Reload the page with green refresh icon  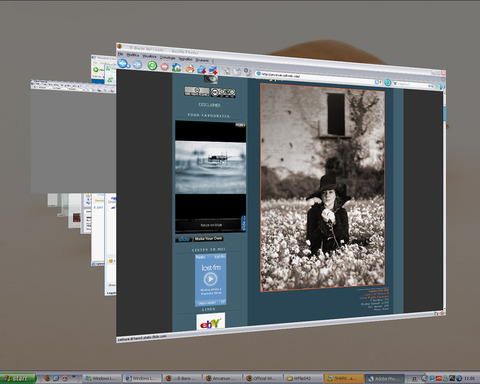pos(152,65)
